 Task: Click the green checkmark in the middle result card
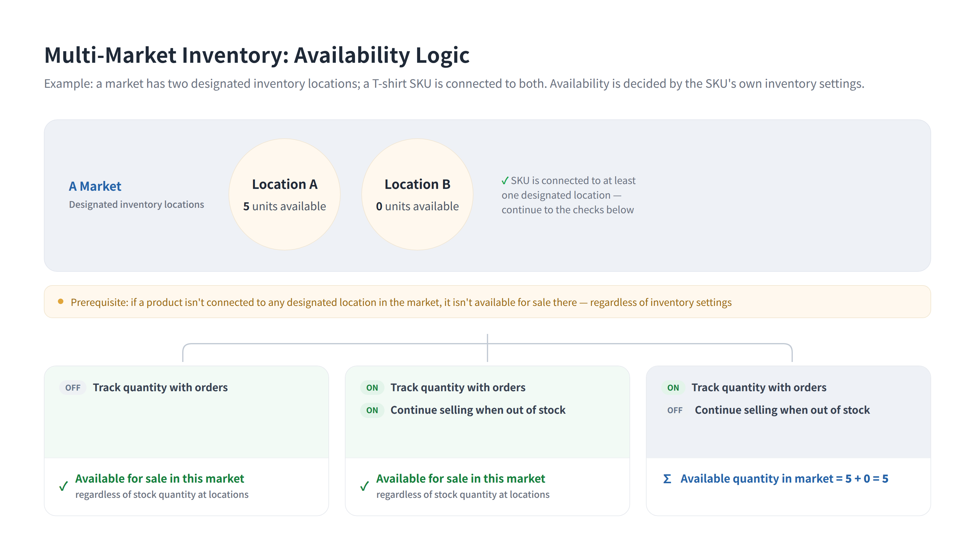pyautogui.click(x=364, y=486)
